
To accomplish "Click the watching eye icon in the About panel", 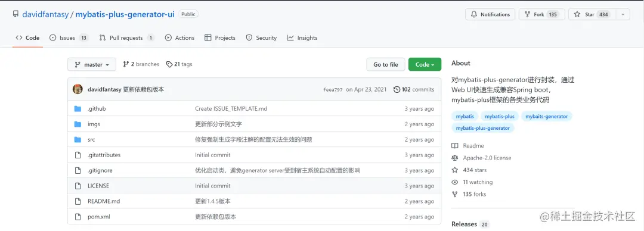I will point(454,182).
